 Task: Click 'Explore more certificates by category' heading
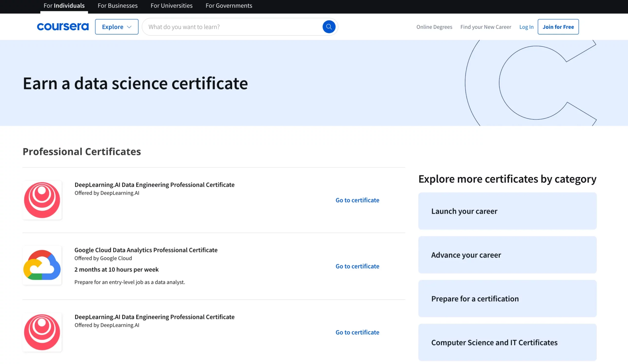point(507,179)
